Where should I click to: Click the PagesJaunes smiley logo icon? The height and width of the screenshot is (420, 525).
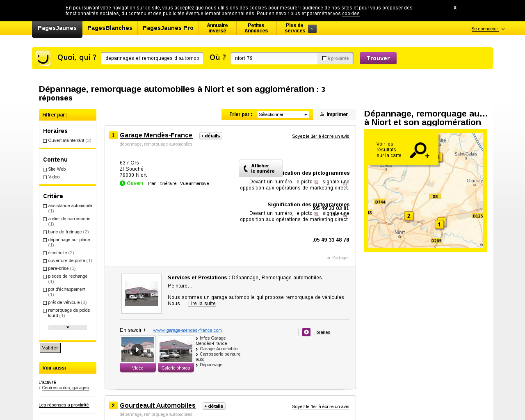point(43,58)
